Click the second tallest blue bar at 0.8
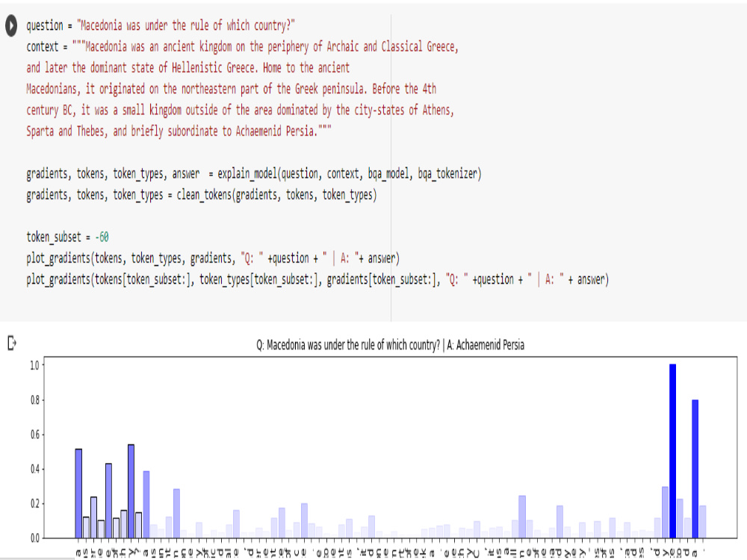Screen dimensions: 747x560 tap(695, 469)
